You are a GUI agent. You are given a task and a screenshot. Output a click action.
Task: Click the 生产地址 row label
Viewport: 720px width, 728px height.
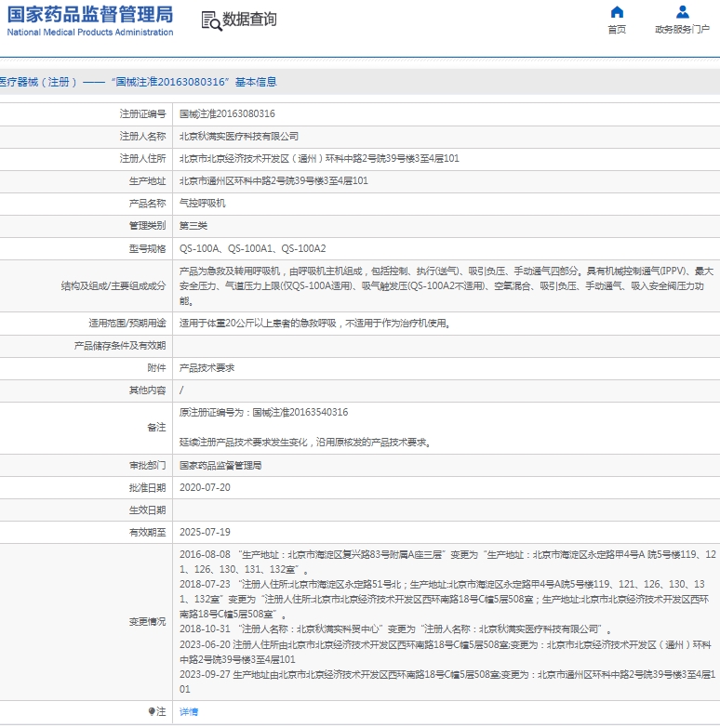click(147, 180)
